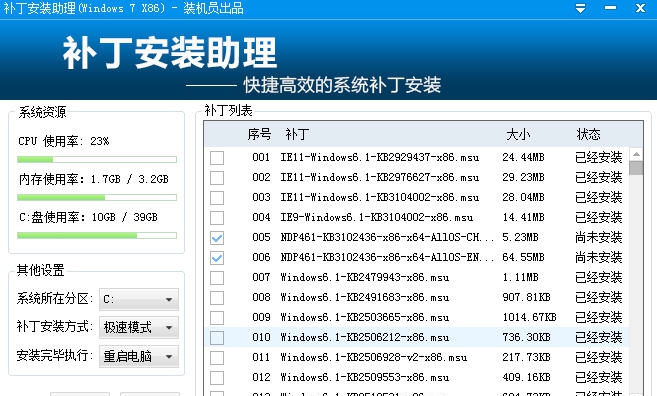Click the 24.44MB size value
657x396 pixels.
point(523,158)
